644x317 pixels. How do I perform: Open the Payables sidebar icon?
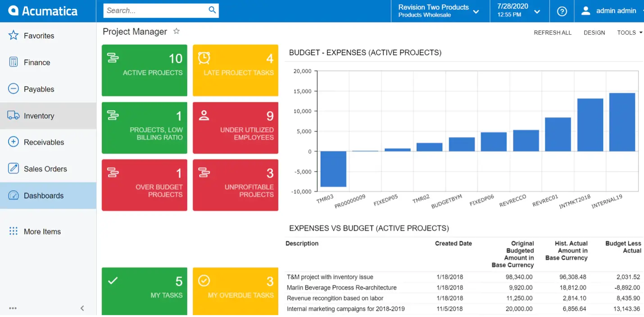point(12,89)
